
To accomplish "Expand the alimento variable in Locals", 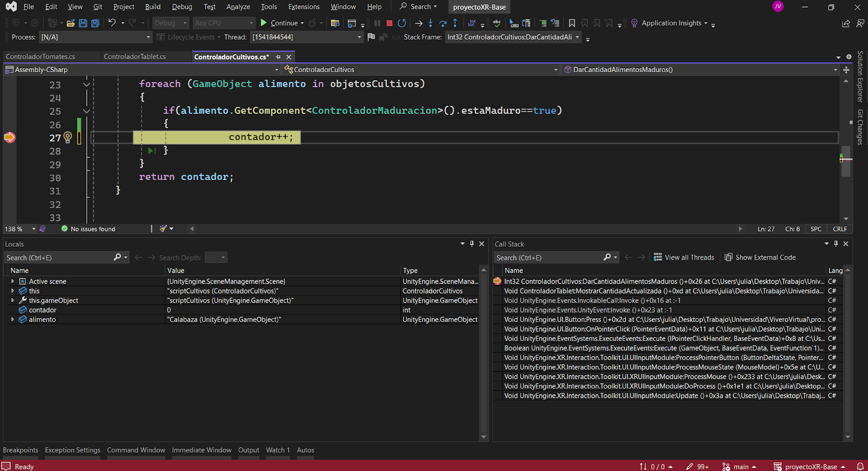I will pyautogui.click(x=12, y=320).
